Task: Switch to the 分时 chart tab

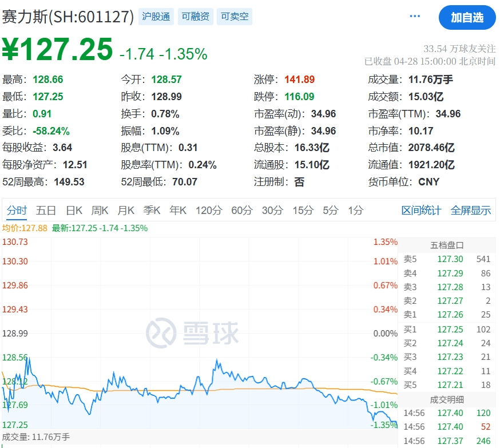Action: coord(17,211)
